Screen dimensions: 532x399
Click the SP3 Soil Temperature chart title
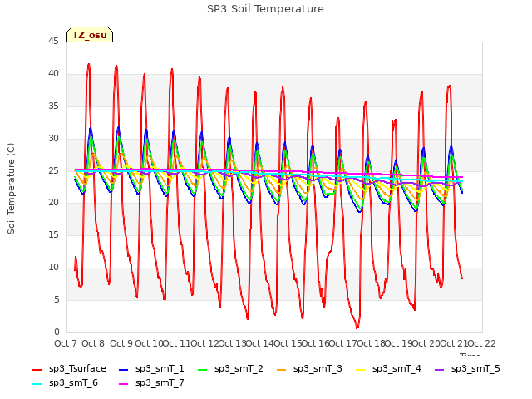click(265, 9)
